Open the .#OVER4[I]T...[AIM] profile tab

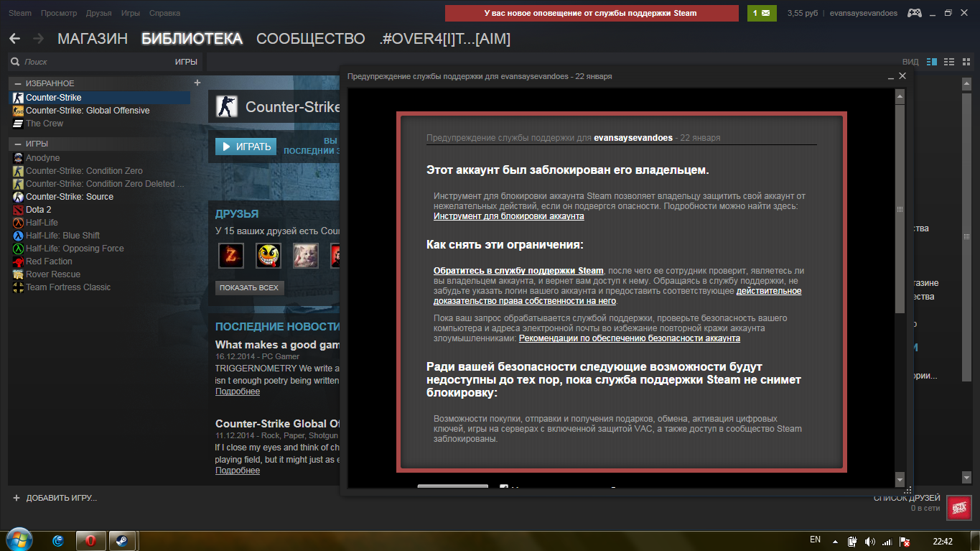pos(445,39)
